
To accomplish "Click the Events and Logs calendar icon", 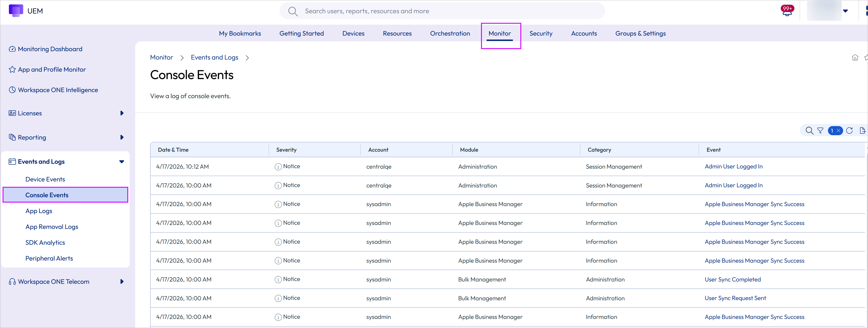I will click(x=12, y=162).
